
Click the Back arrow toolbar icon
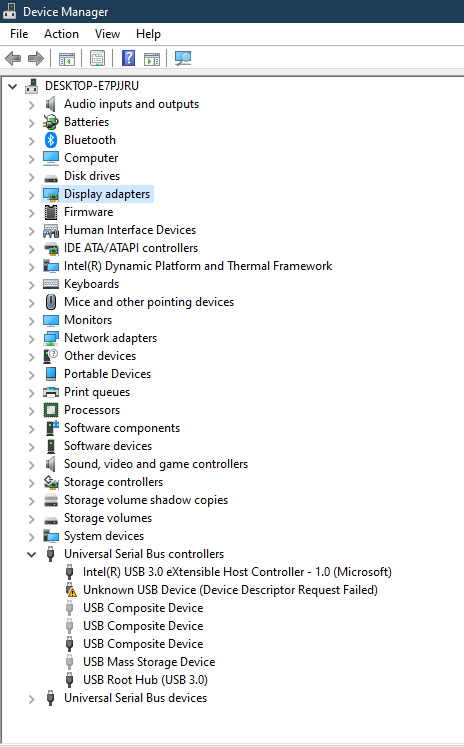[13, 59]
